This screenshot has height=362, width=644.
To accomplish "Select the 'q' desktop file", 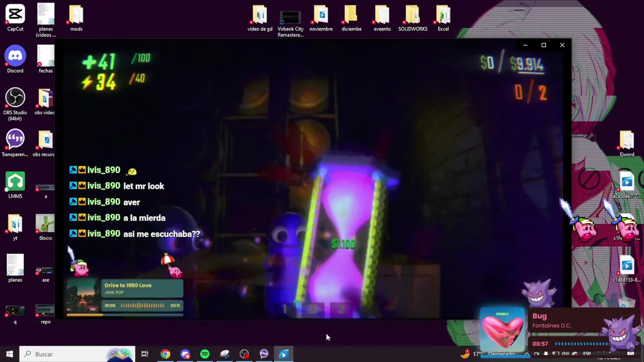I will (x=15, y=314).
